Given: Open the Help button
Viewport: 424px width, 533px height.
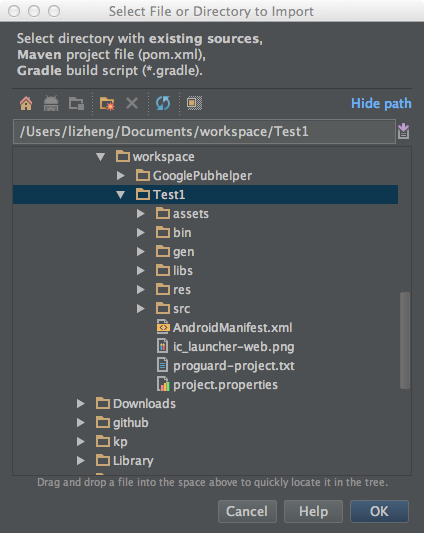Looking at the screenshot, I should pyautogui.click(x=313, y=511).
